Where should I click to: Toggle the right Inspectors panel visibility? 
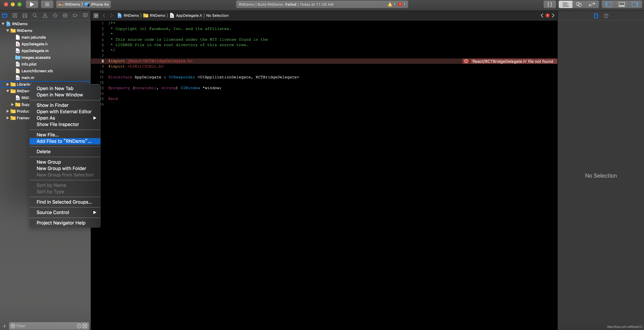[634, 4]
